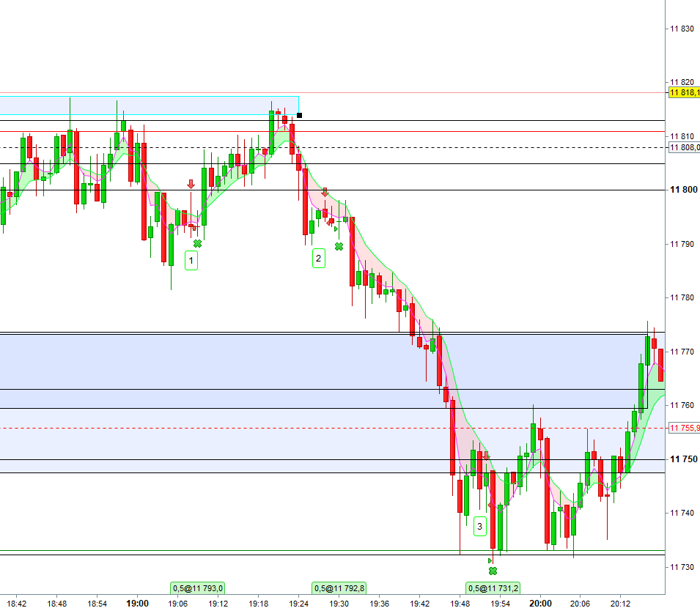Screen dimensions: 700x608
Task: Click the green X exit marker below 11 731
Action: (x=493, y=571)
